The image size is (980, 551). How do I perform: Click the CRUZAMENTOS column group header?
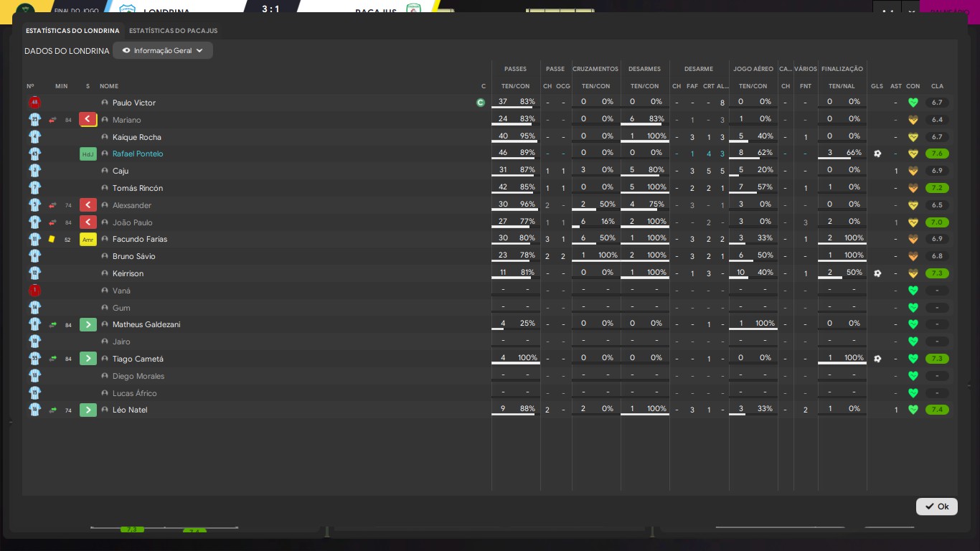[x=595, y=69]
